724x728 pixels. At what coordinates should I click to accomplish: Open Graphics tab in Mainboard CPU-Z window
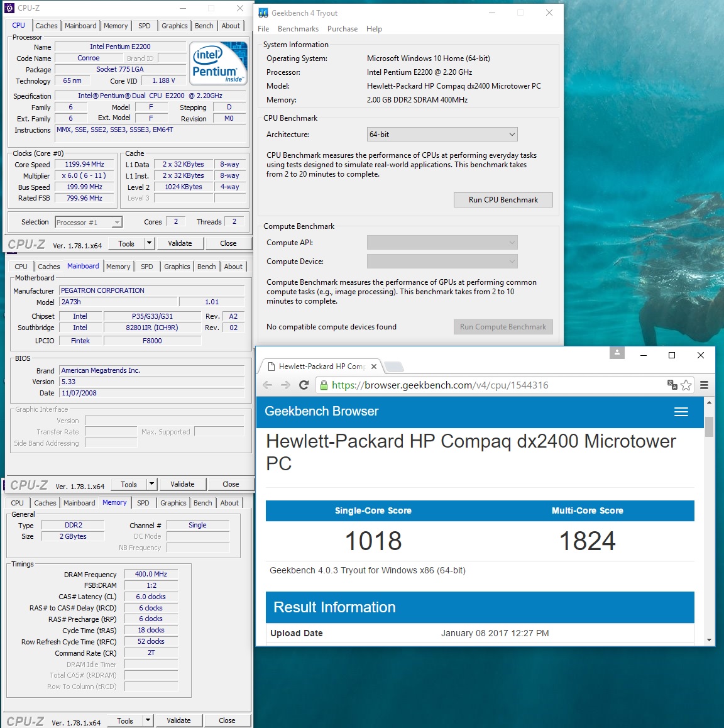[177, 267]
